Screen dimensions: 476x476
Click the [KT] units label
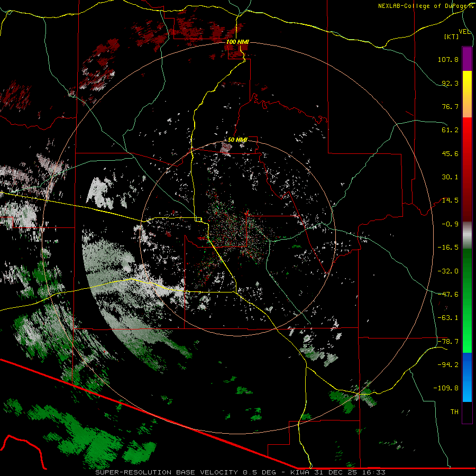coord(452,36)
